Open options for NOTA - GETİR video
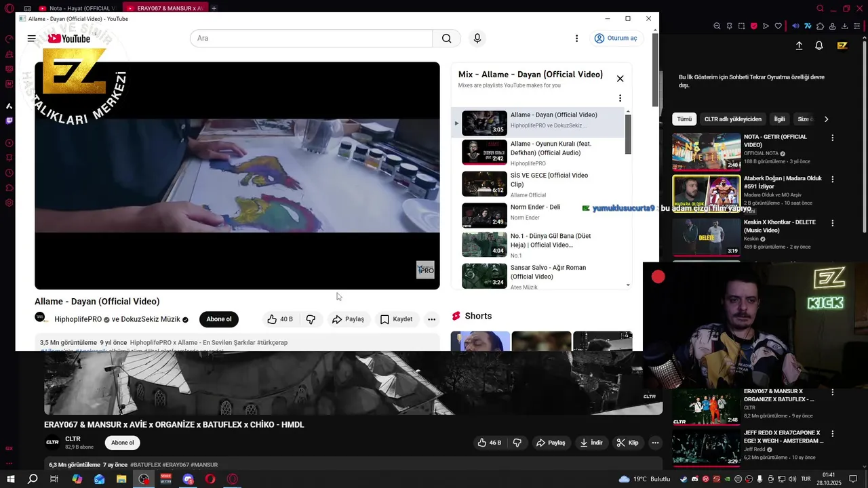 tap(833, 138)
